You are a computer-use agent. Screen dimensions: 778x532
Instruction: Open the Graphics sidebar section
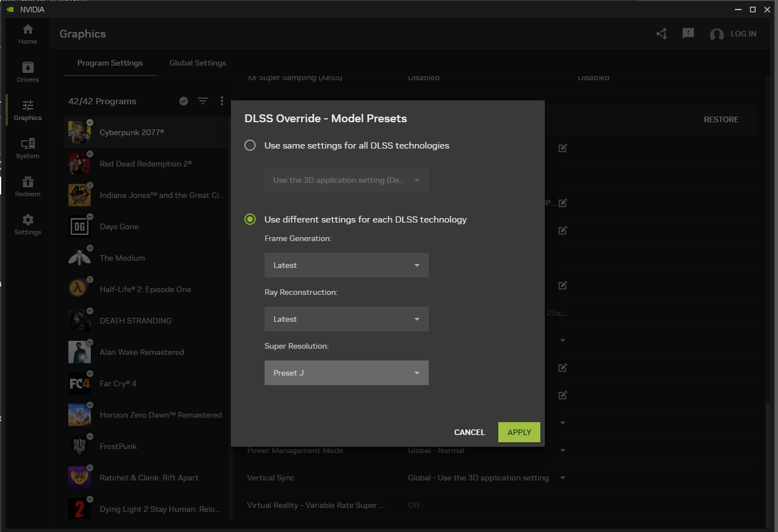click(27, 110)
